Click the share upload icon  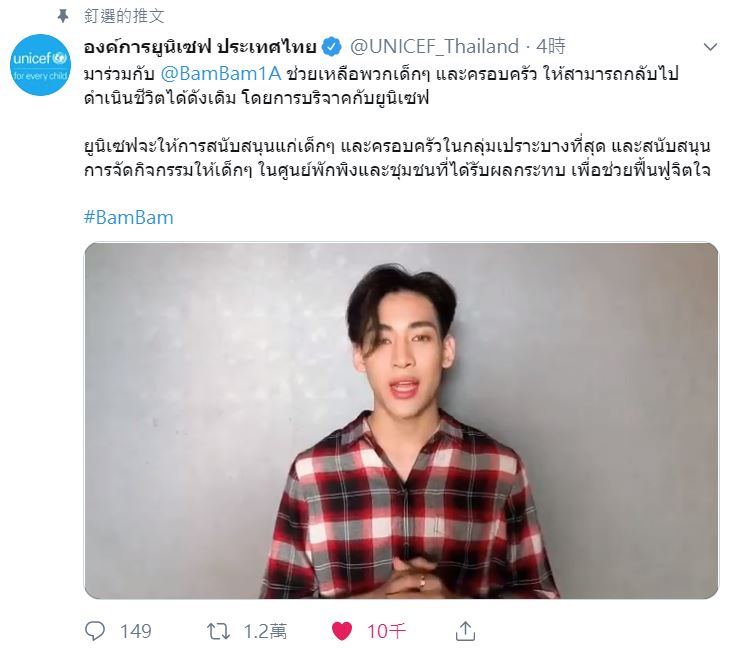point(465,631)
